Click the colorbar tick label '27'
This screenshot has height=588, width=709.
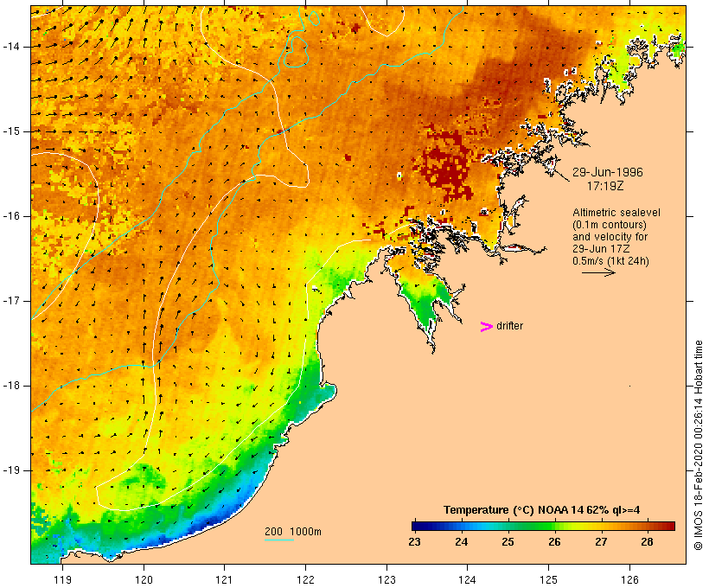coord(601,542)
